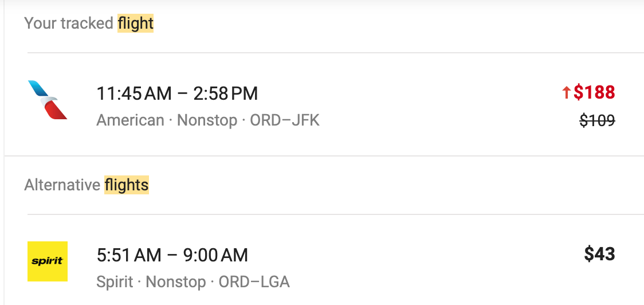Viewport: 644px width, 305px height.
Task: Select the $43 Spirit flight price
Action: [599, 254]
